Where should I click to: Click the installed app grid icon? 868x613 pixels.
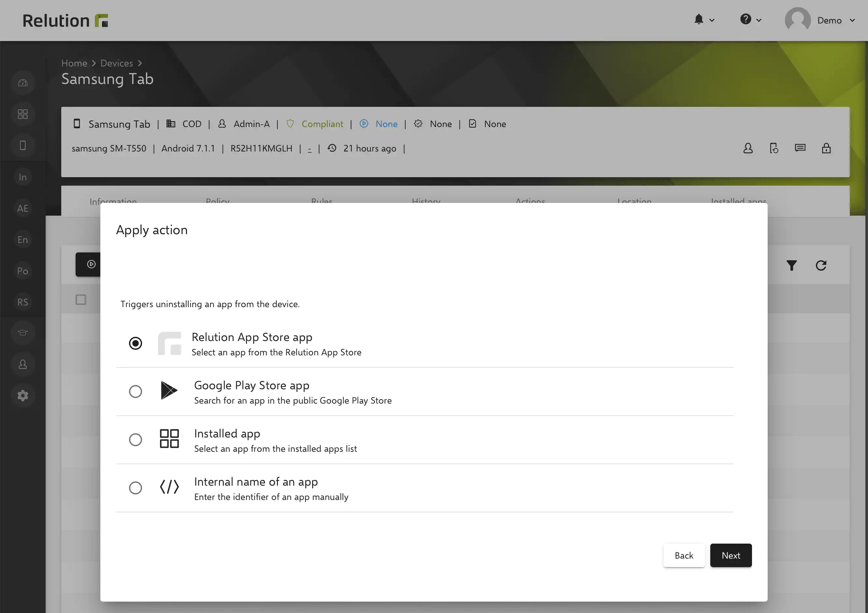pyautogui.click(x=169, y=438)
